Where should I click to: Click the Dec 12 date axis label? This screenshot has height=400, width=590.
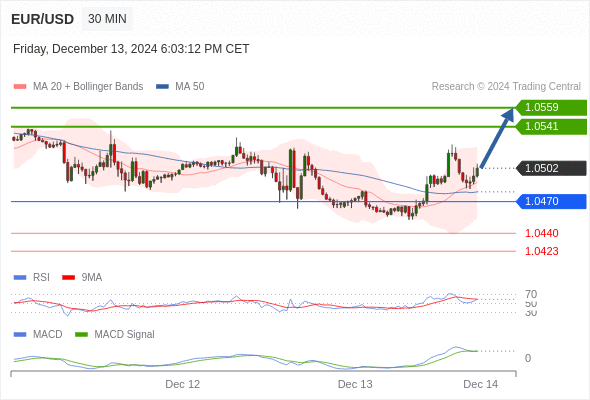[182, 384]
